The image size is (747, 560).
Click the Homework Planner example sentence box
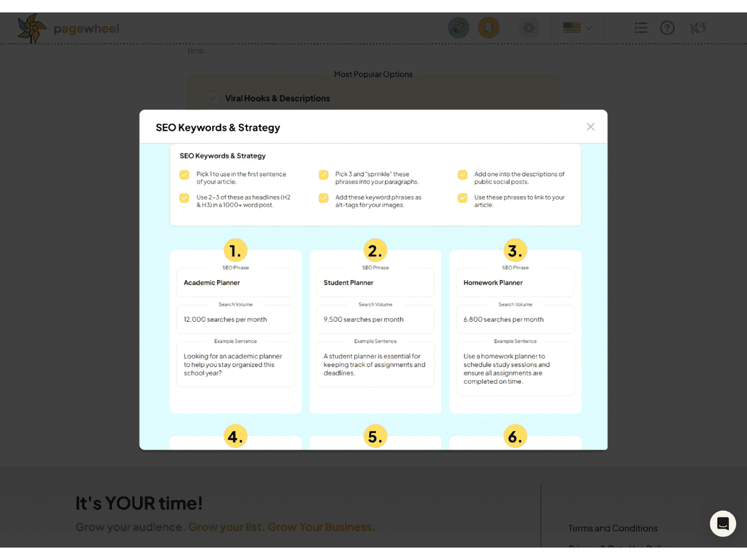click(515, 368)
